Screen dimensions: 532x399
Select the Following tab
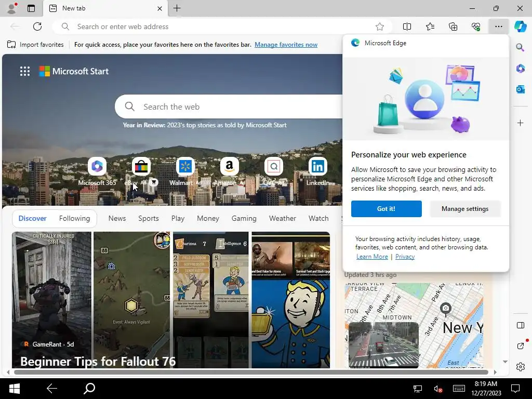point(74,219)
